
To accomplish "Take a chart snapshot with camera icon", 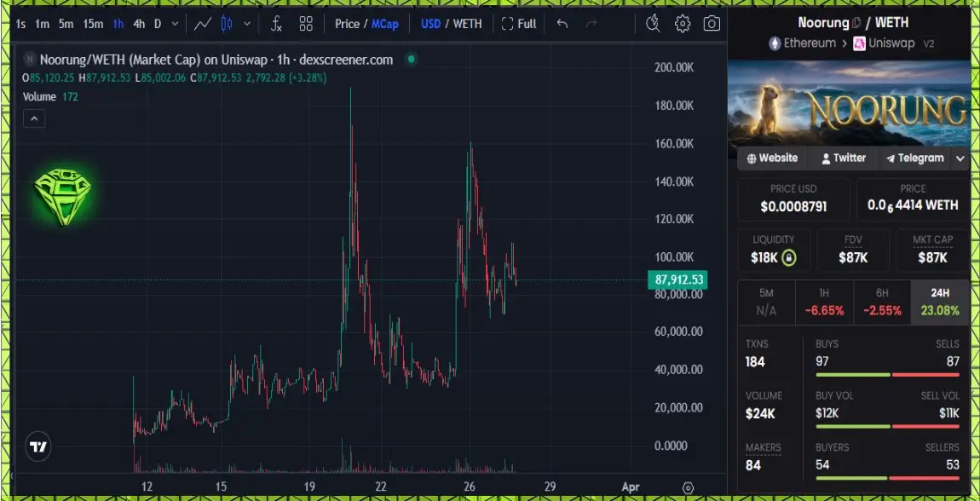I will coord(712,25).
